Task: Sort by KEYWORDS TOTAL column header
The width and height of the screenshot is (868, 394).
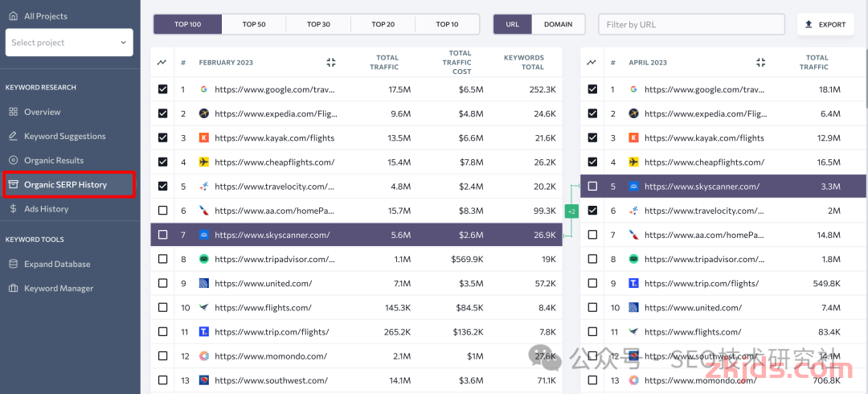Action: click(524, 62)
